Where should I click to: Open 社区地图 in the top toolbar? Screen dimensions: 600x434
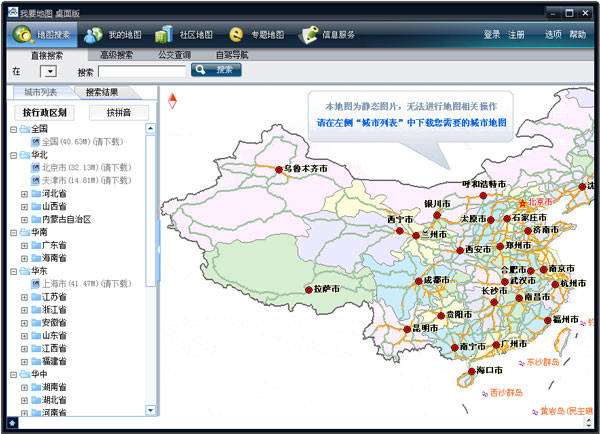tap(185, 35)
